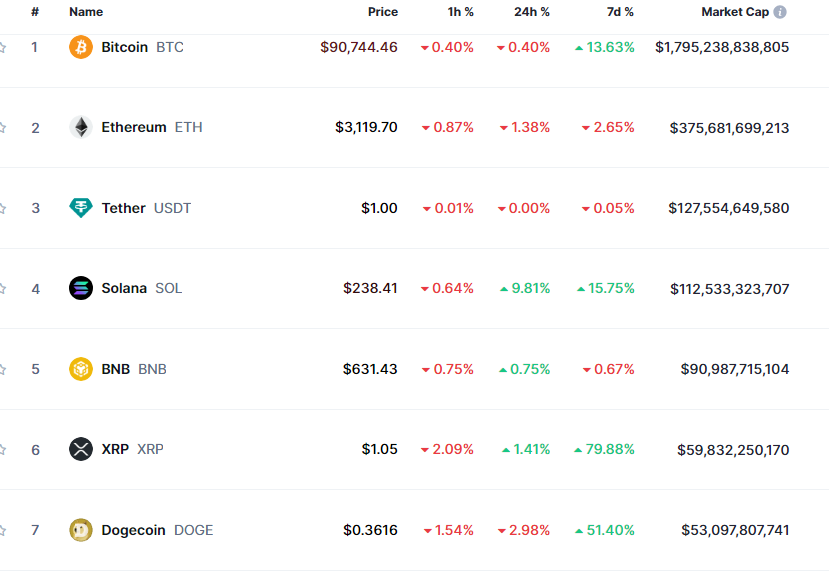Viewport: 829px width, 574px height.
Task: Sort table by Price column header
Action: 382,12
